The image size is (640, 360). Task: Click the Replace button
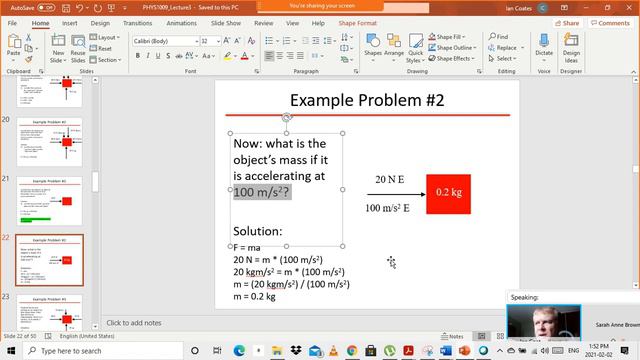click(x=503, y=48)
